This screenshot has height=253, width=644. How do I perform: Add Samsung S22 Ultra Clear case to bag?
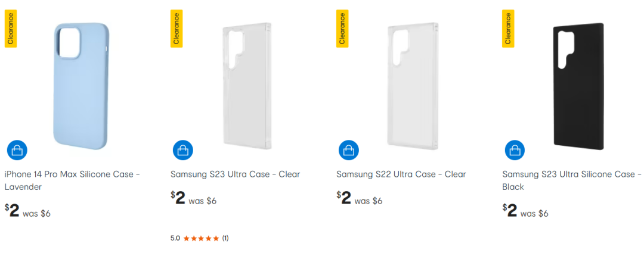349,150
